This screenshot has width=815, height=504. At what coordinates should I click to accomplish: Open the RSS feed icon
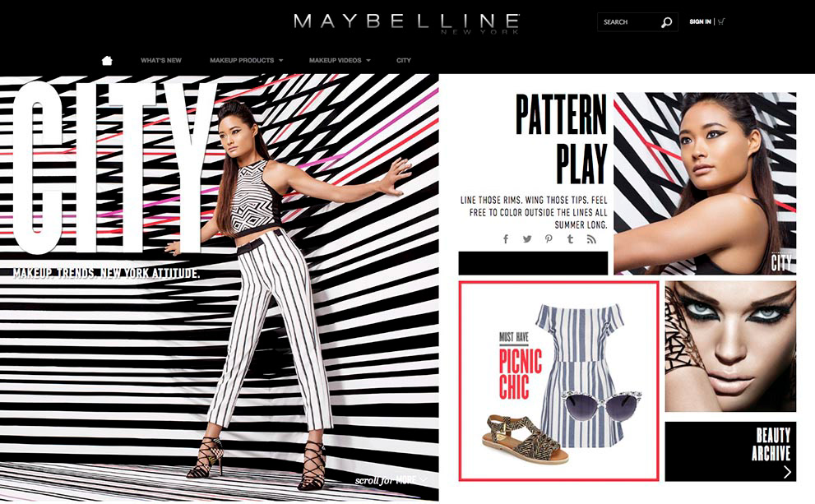[591, 239]
